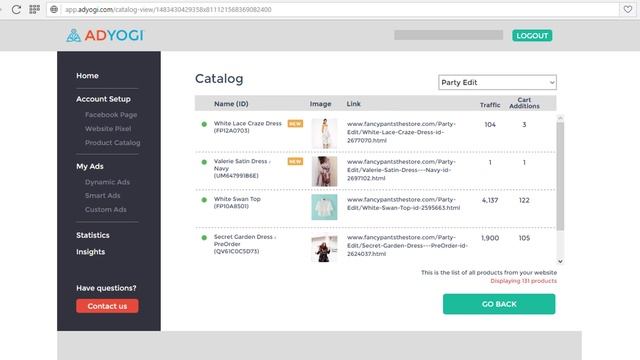Open Insights page
The width and height of the screenshot is (640, 360).
tap(91, 252)
